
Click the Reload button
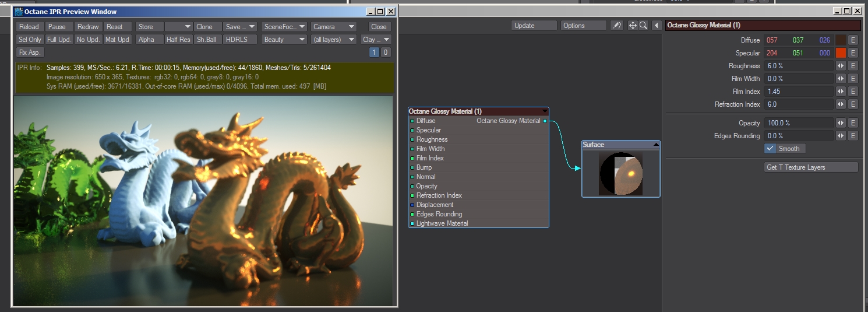(30, 27)
